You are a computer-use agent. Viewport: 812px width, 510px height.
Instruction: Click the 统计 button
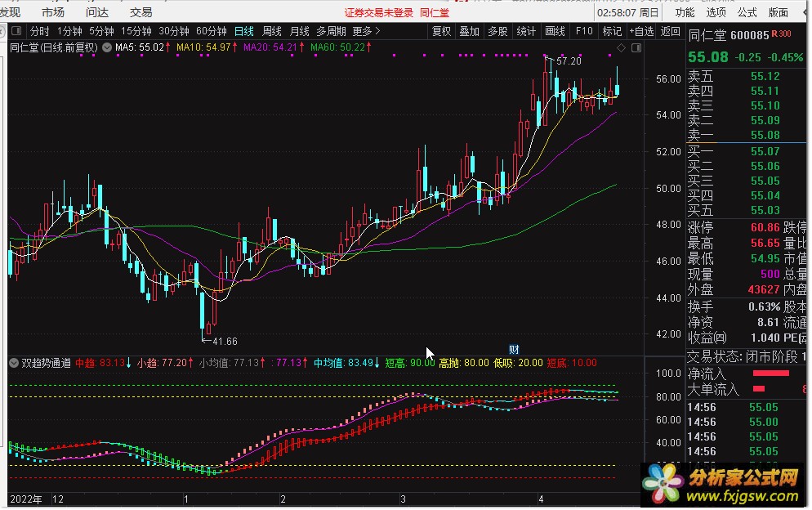[x=526, y=31]
